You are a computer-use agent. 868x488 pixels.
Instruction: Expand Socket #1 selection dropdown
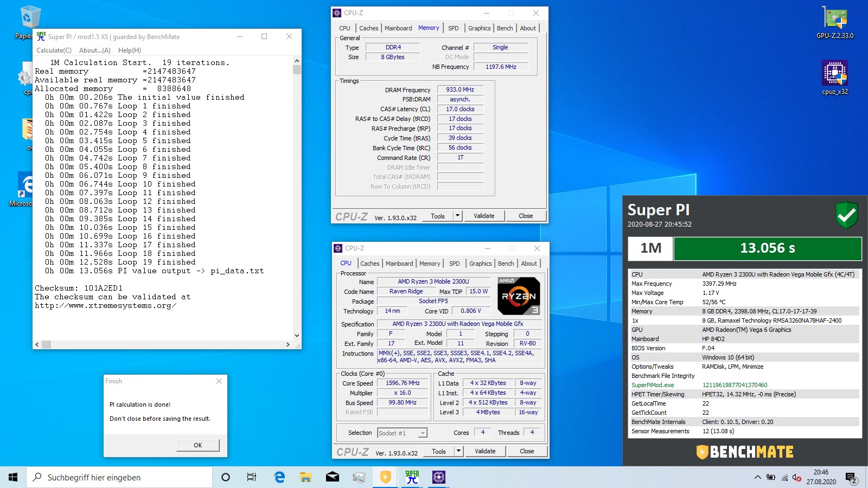tap(423, 433)
